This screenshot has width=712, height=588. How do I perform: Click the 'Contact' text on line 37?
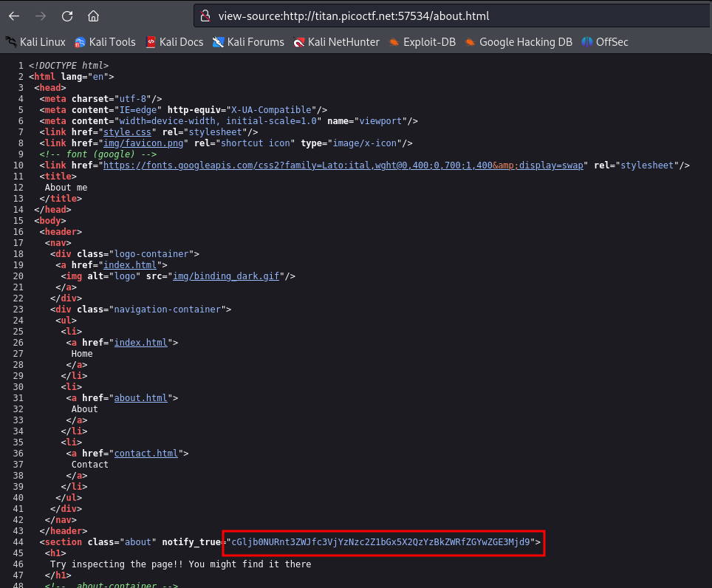pyautogui.click(x=90, y=465)
